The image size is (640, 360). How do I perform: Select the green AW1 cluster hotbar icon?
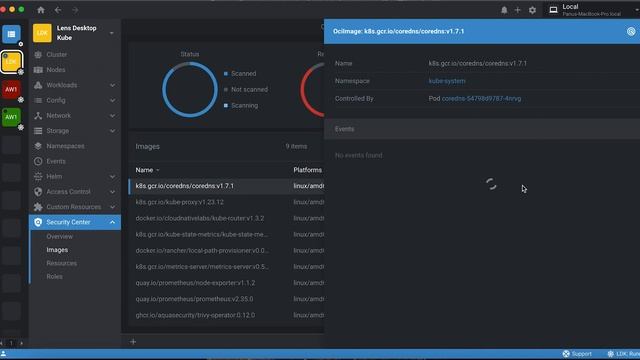point(11,117)
